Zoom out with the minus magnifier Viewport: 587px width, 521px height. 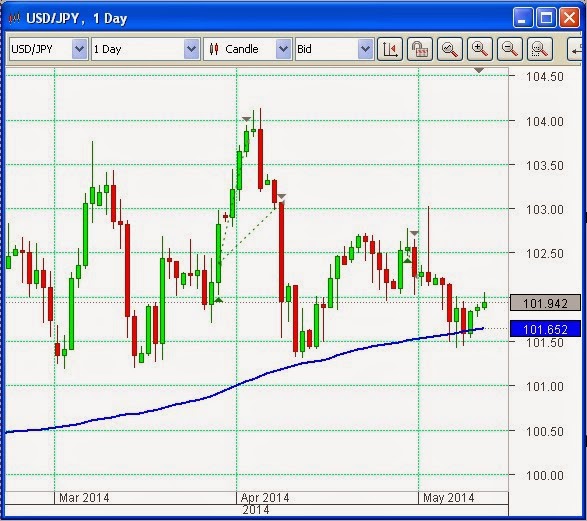tap(510, 49)
